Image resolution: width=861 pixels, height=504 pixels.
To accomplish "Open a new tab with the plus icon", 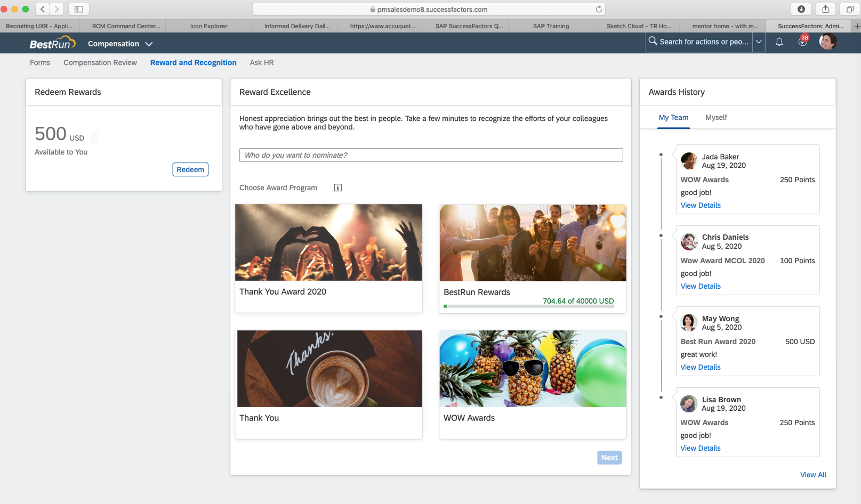I will (x=857, y=26).
